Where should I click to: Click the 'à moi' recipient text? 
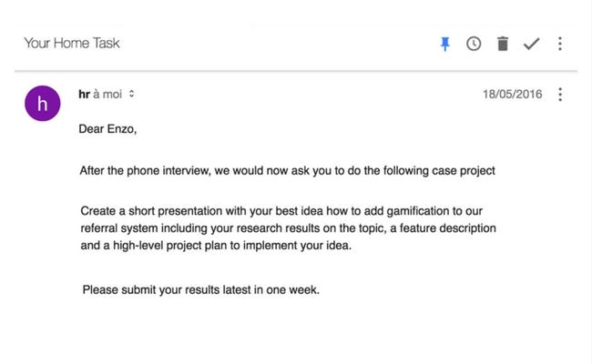click(x=107, y=94)
